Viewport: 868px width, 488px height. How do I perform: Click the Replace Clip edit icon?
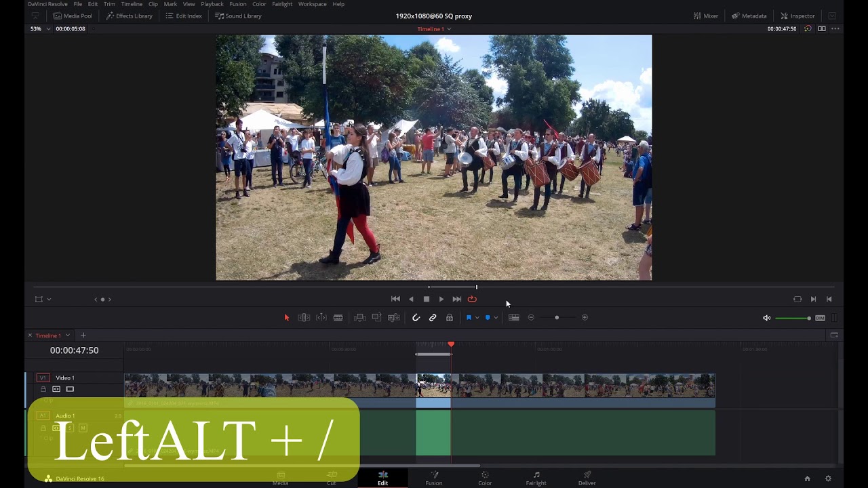[x=393, y=317]
